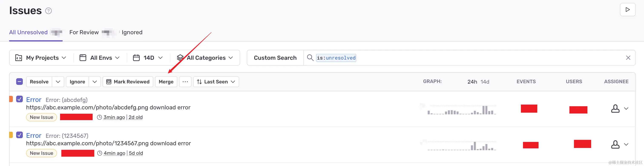This screenshot has width=644, height=166.
Task: Click the search magnifier icon
Action: pyautogui.click(x=310, y=58)
